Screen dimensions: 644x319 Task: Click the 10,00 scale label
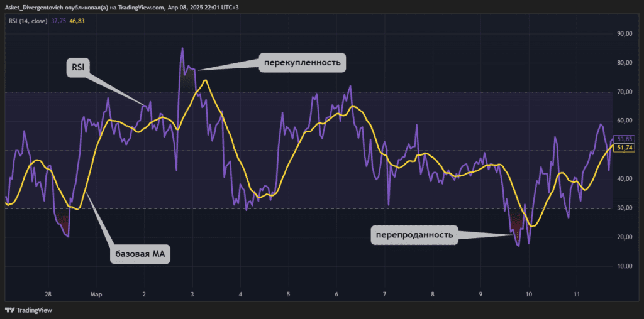(625, 266)
